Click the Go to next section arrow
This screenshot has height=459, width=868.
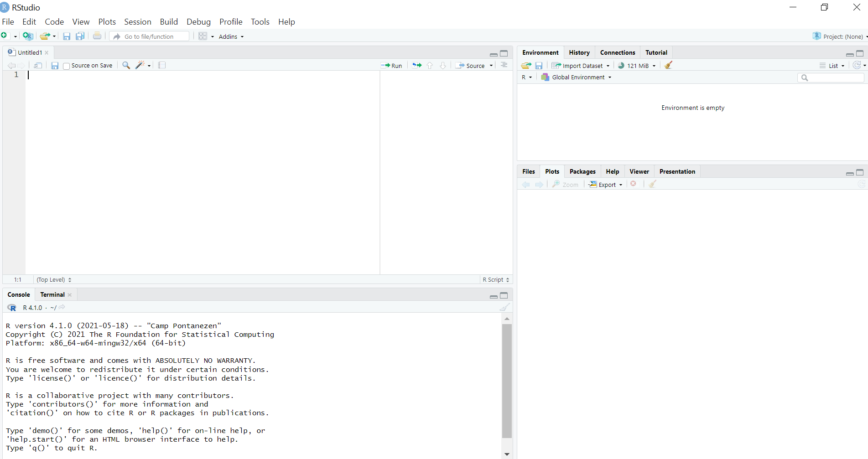point(443,65)
